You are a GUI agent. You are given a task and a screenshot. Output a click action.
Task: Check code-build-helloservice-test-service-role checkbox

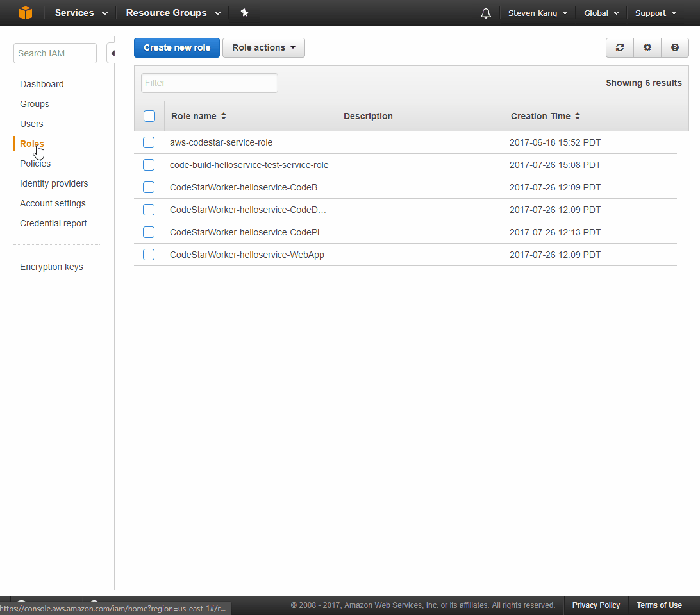149,165
